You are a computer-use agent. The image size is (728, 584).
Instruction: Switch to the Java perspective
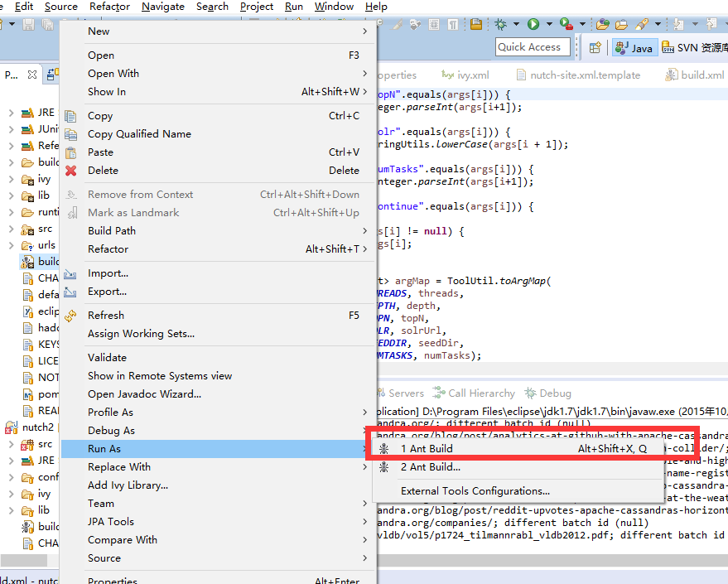point(634,48)
